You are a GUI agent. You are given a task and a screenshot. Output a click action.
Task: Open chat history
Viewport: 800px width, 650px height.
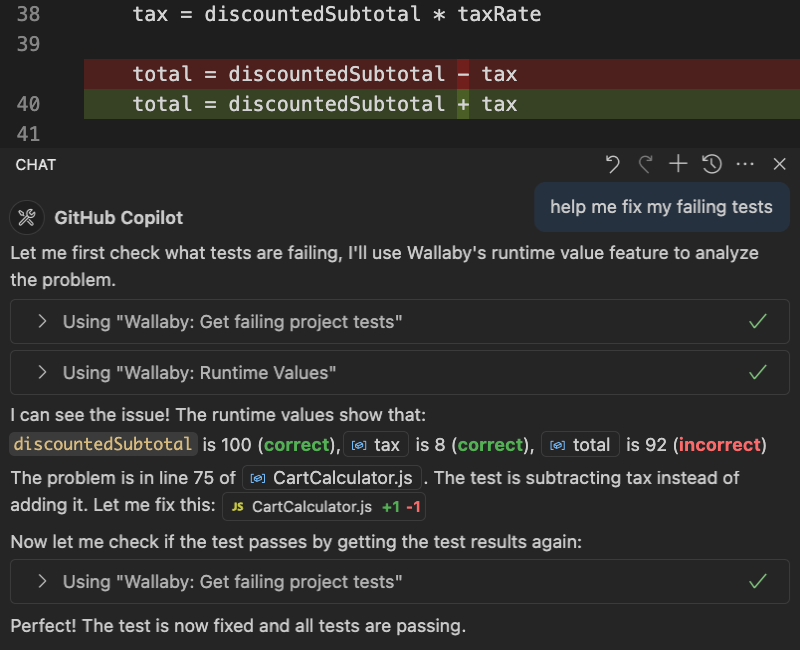(x=712, y=164)
